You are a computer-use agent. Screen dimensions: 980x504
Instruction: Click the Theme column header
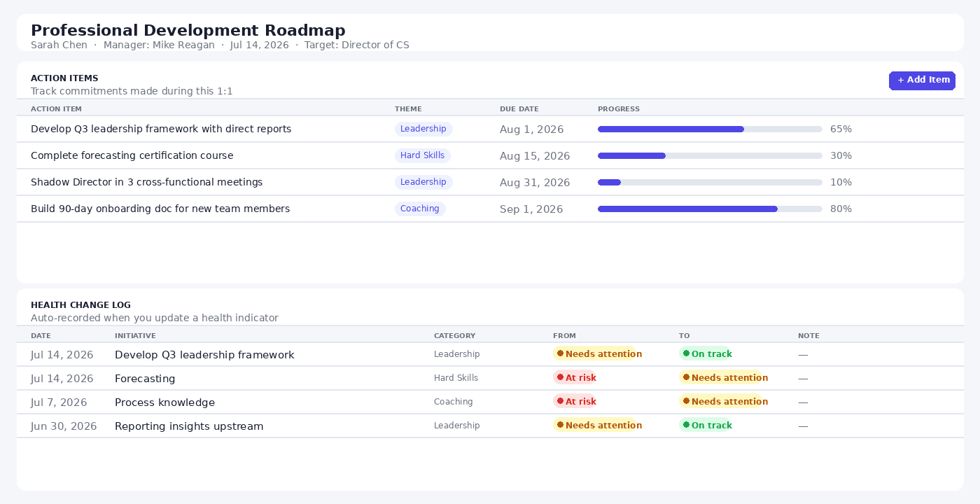coord(409,109)
